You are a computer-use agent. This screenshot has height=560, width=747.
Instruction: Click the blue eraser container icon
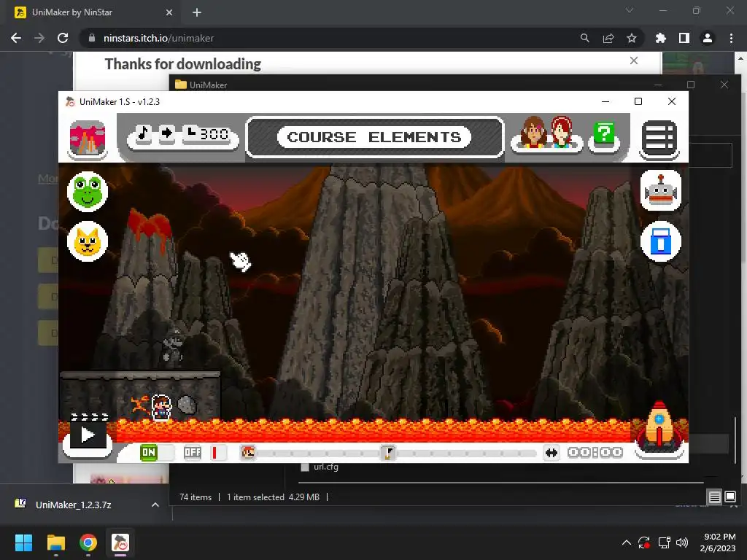coord(660,241)
